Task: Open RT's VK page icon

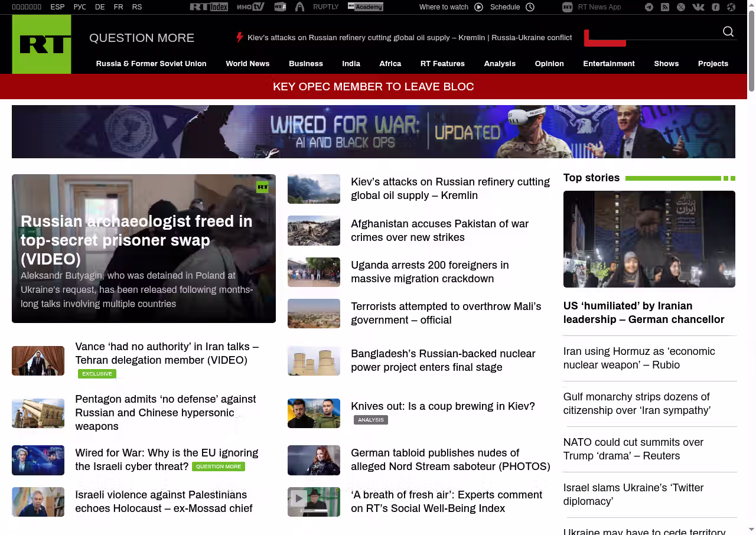Action: click(698, 7)
